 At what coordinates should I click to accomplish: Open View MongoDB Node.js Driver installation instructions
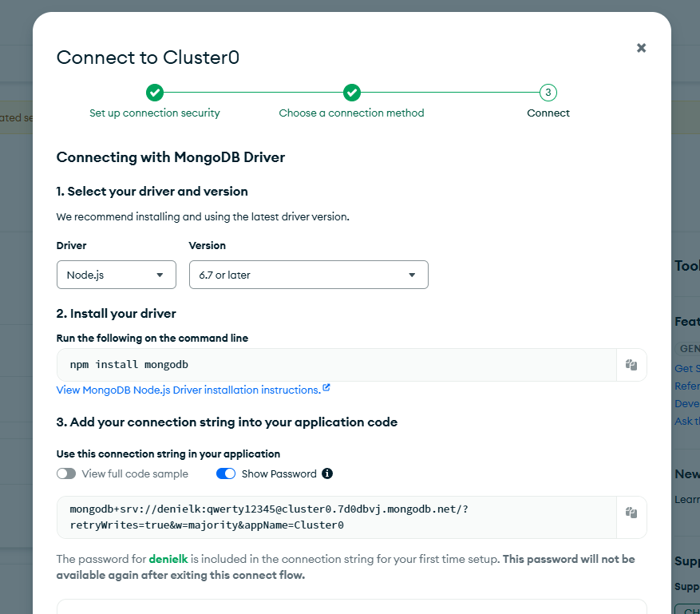tap(188, 390)
